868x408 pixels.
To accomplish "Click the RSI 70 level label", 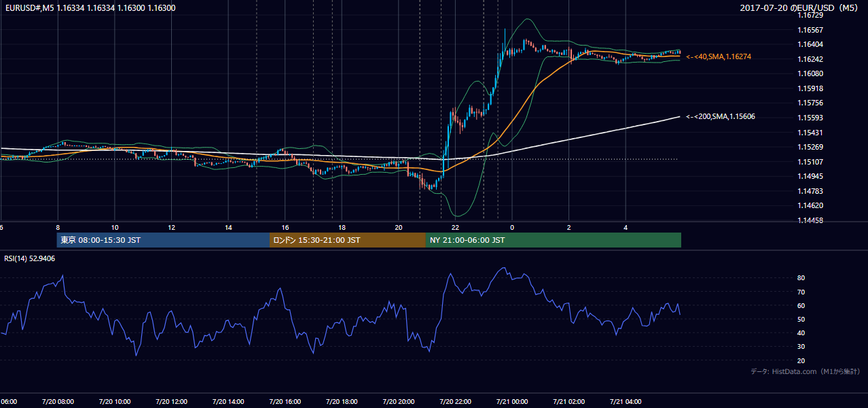I will tap(801, 292).
